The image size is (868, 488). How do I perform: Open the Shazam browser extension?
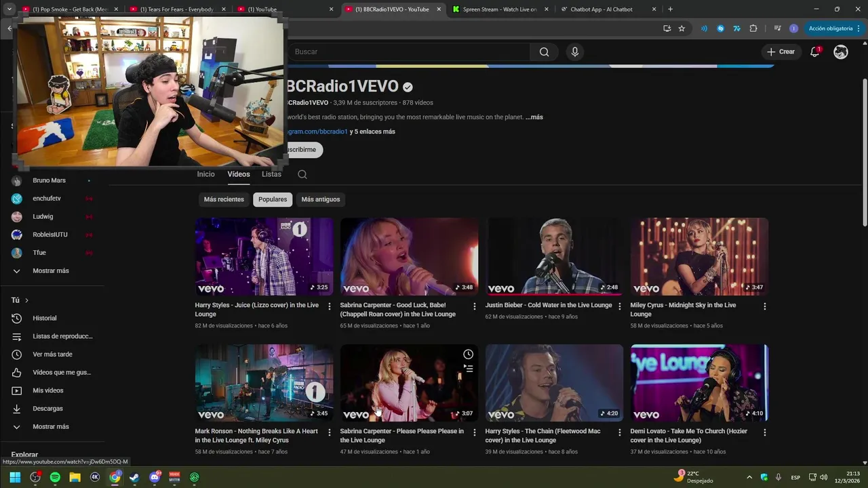point(720,28)
